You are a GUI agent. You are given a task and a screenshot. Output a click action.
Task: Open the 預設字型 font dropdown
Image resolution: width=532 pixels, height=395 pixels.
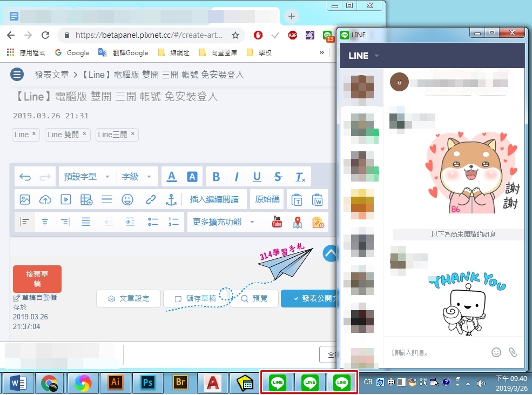(x=87, y=177)
